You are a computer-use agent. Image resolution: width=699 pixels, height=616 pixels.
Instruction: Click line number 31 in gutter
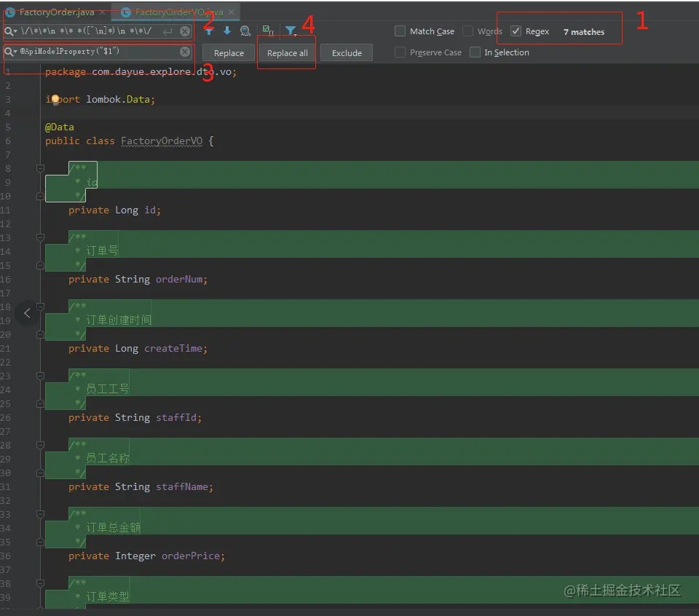(x=6, y=486)
